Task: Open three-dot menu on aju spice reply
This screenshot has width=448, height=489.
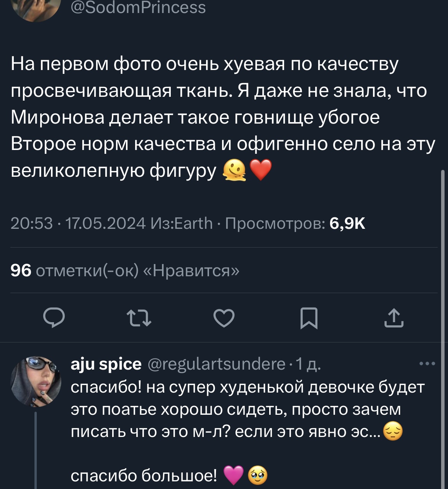Action: 427,363
